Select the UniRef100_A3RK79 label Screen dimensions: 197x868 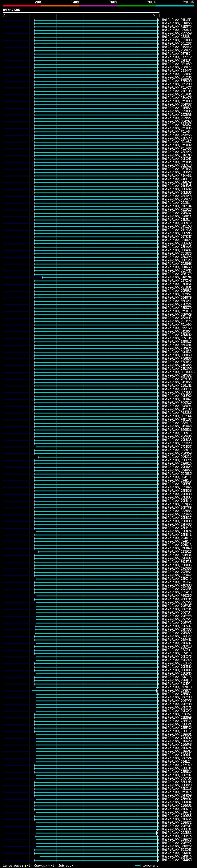pos(177,308)
